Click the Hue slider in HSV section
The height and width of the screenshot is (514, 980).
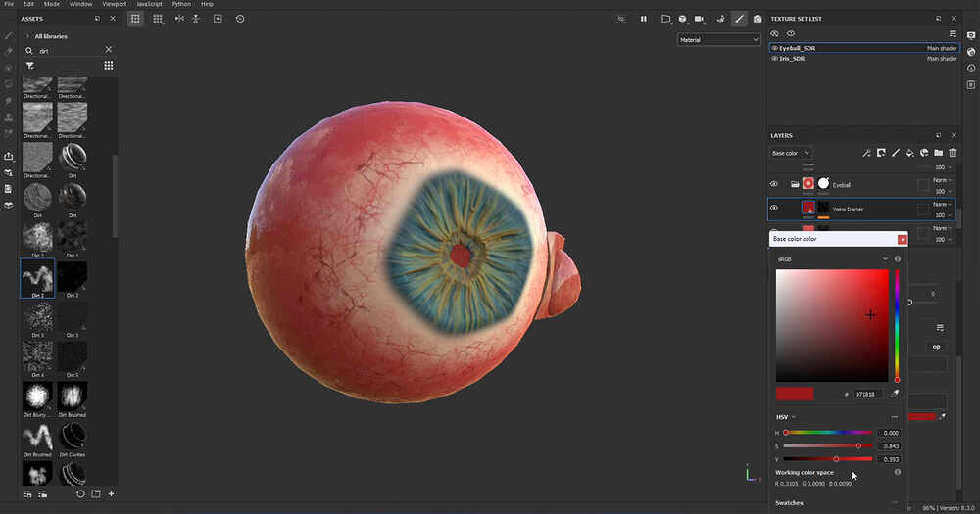827,432
